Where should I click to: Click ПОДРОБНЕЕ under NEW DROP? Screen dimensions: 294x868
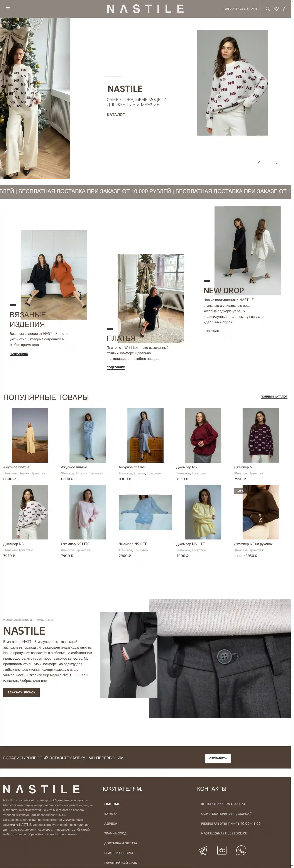pos(212,331)
